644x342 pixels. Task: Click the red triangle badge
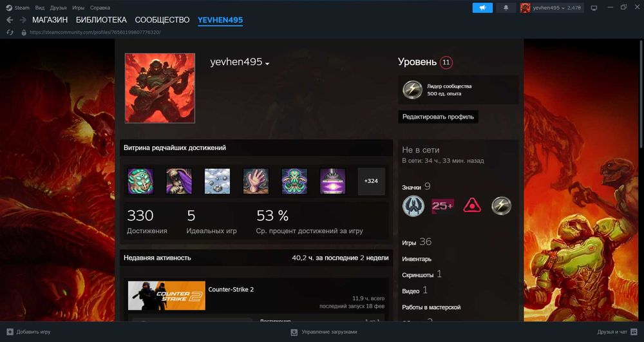click(x=472, y=205)
